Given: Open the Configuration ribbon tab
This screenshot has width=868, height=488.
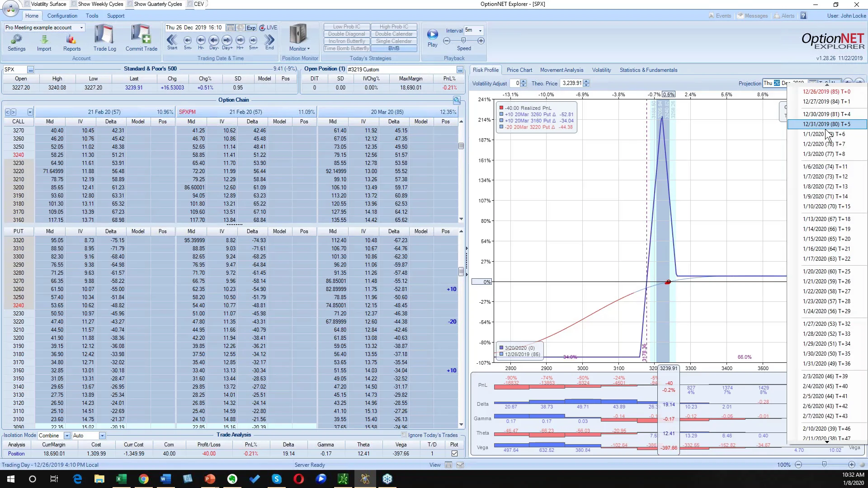Looking at the screenshot, I should click(x=62, y=16).
